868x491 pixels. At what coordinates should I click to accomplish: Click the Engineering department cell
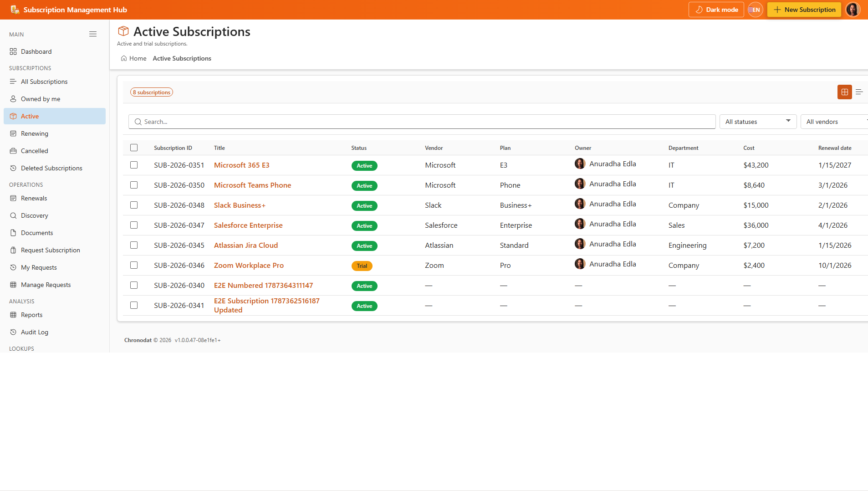(x=688, y=245)
